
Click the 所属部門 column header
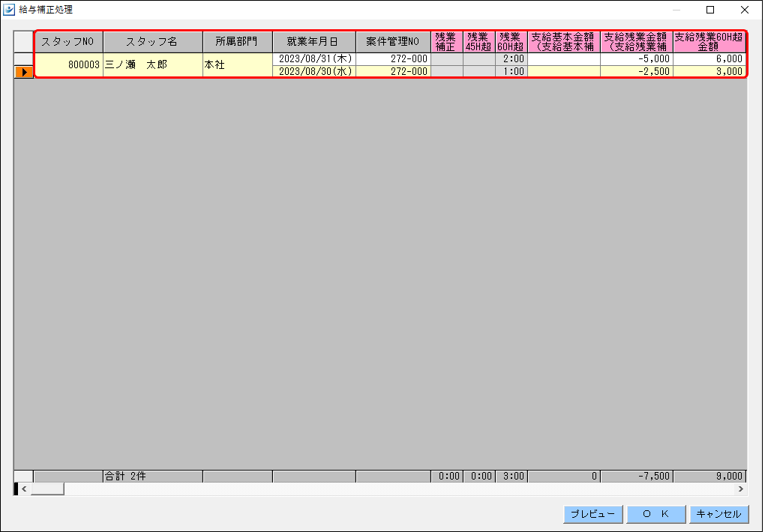click(x=238, y=42)
